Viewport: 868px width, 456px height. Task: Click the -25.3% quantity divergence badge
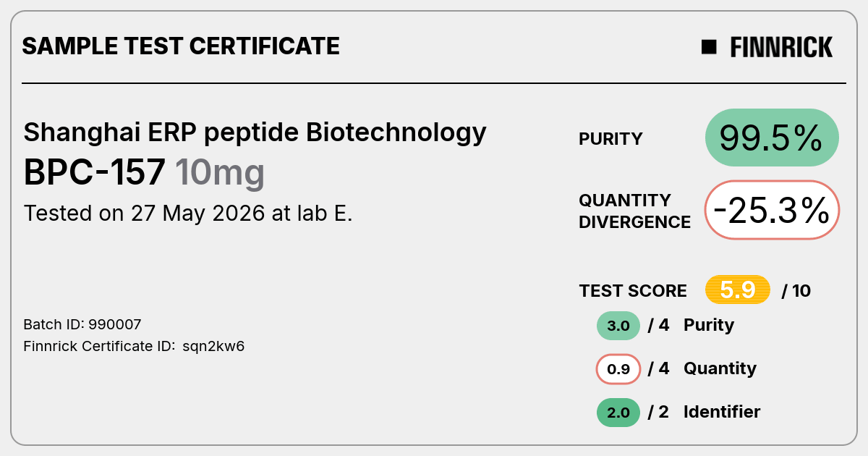coord(772,210)
